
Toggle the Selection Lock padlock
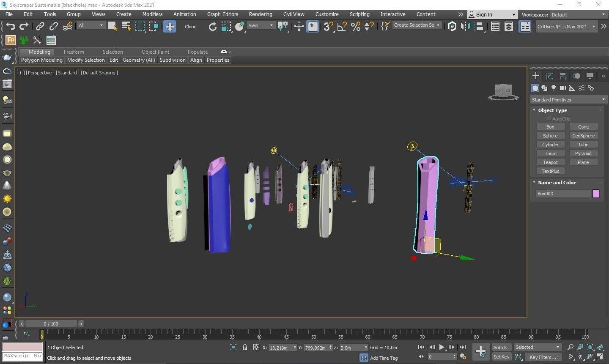coord(244,348)
